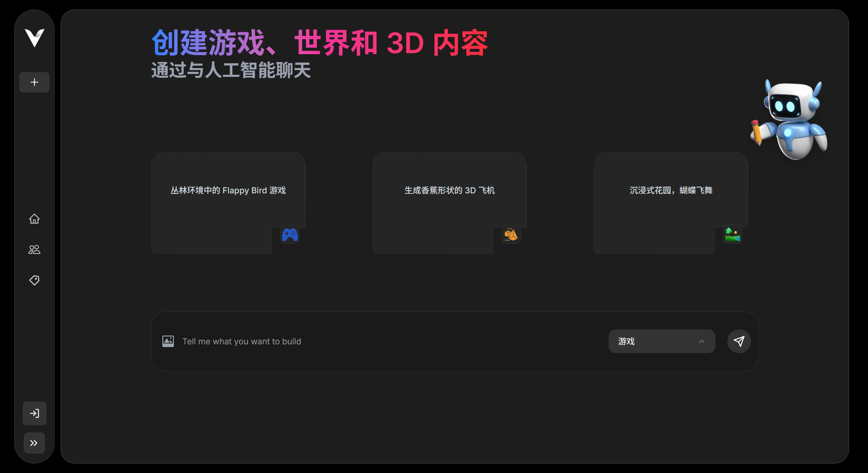Click the image upload icon in the input bar
Viewport: 868px width, 473px height.
(168, 341)
